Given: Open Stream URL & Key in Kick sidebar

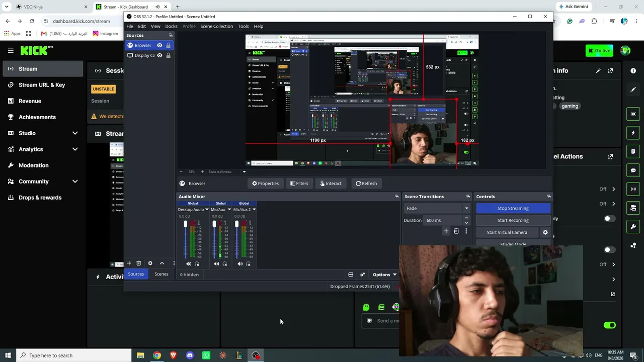Looking at the screenshot, I should click(42, 85).
